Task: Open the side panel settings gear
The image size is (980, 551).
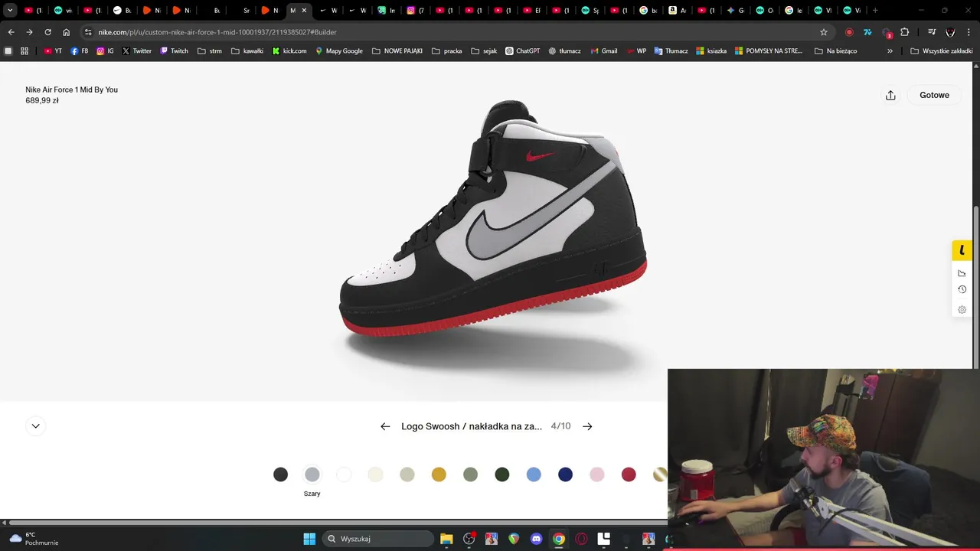Action: (x=962, y=310)
